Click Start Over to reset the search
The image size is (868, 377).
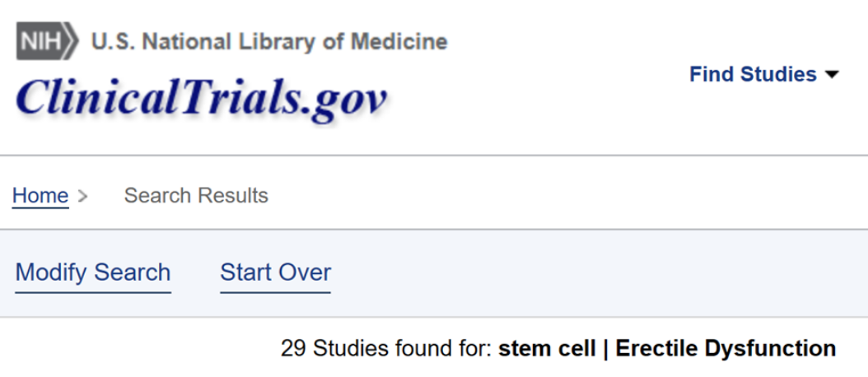(275, 272)
